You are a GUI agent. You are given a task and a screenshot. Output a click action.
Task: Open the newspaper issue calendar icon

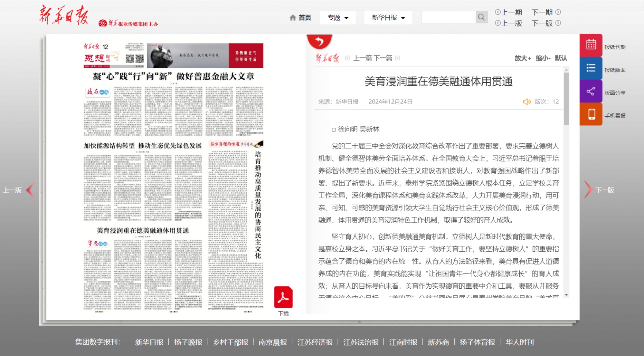[x=591, y=45]
